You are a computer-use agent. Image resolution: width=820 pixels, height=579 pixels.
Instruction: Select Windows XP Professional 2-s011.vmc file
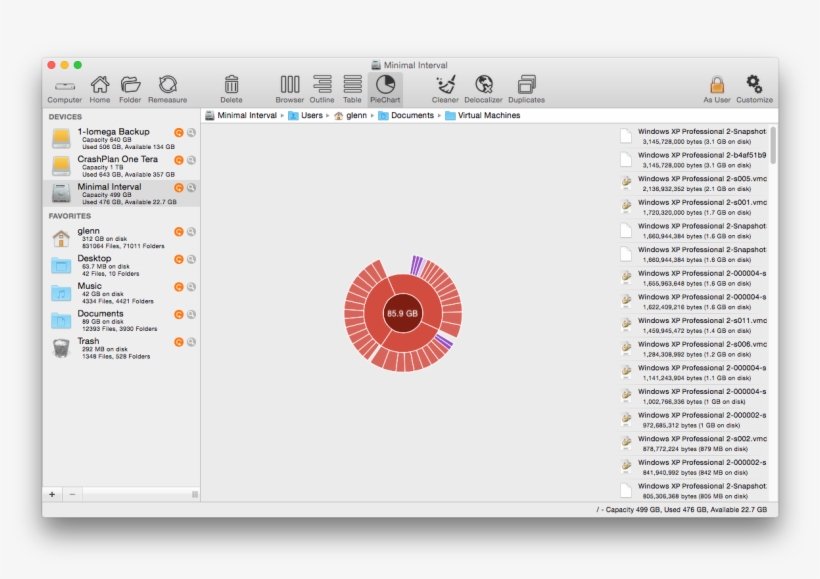click(x=693, y=325)
